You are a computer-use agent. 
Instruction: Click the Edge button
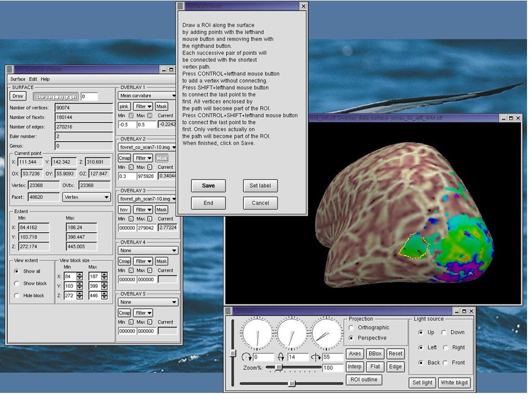[x=395, y=367]
